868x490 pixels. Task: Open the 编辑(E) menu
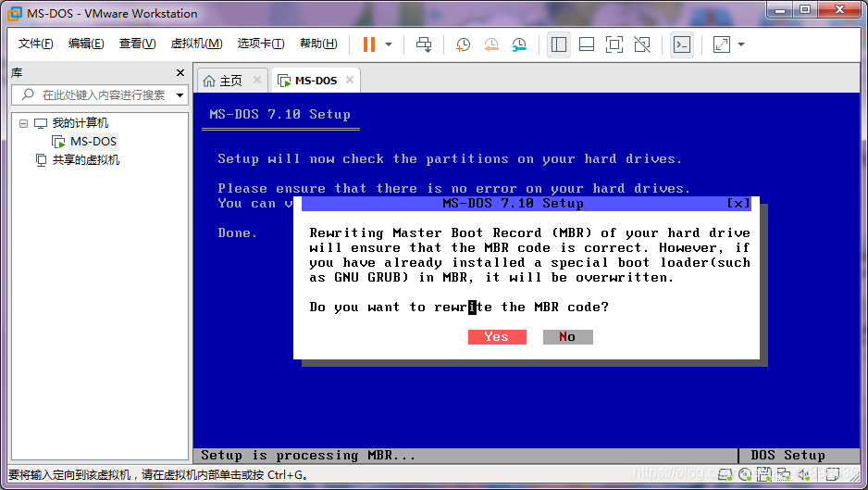[86, 44]
